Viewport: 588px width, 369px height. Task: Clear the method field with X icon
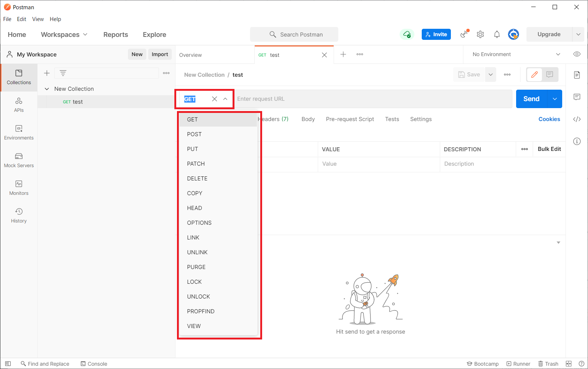[x=215, y=99]
